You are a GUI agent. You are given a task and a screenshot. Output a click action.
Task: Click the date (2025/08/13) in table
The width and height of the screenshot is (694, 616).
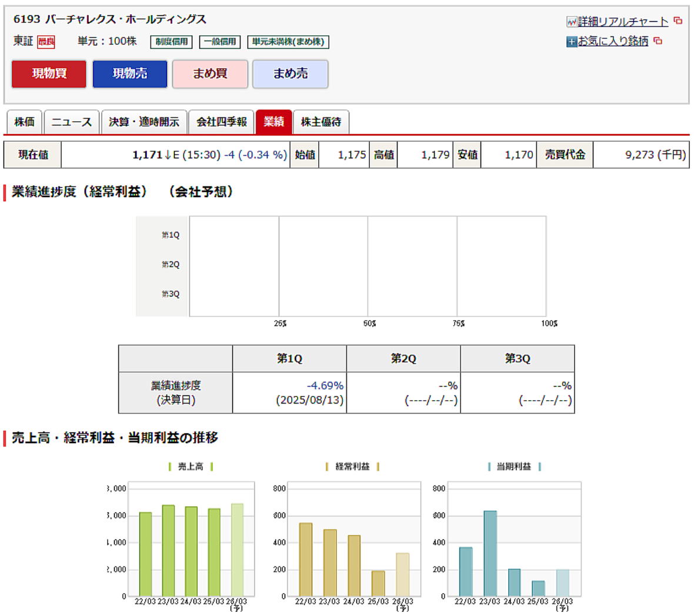click(310, 400)
